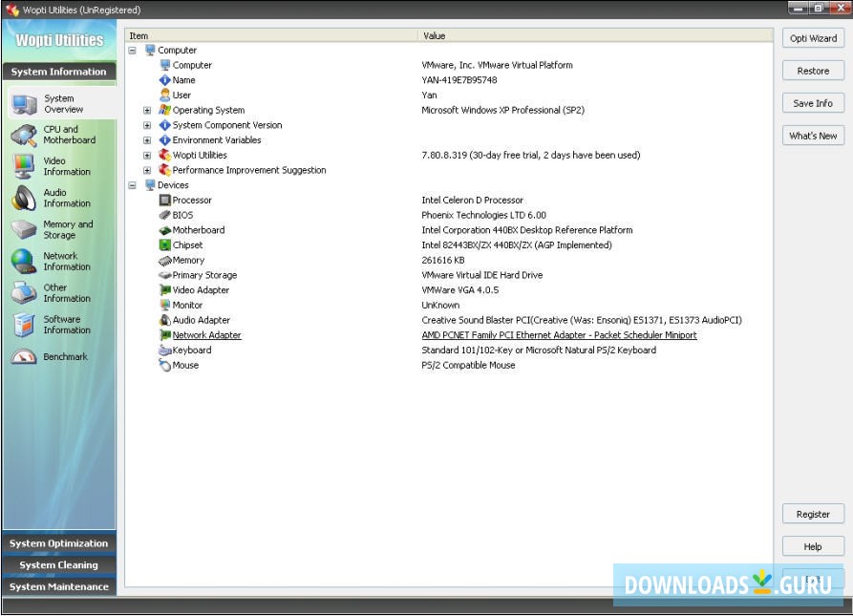Open the System Maintenance section
The width and height of the screenshot is (853, 616).
click(59, 586)
